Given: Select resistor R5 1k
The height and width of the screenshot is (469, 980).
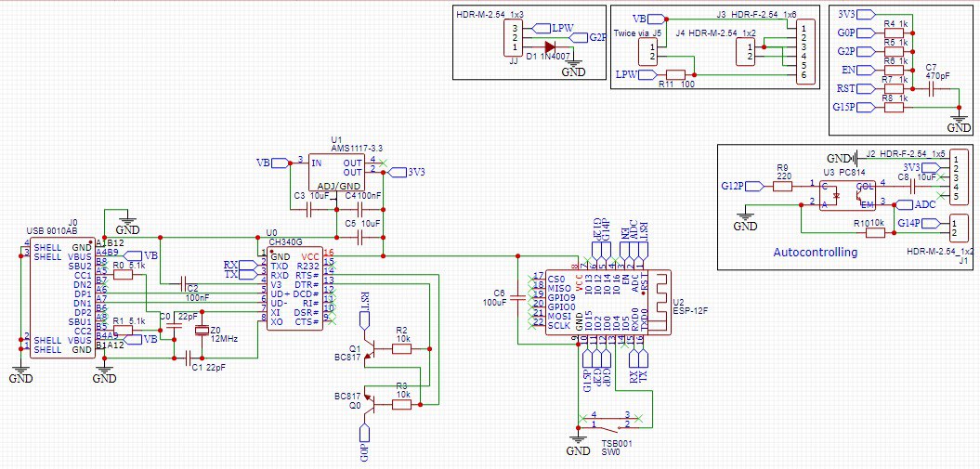Looking at the screenshot, I should pyautogui.click(x=895, y=50).
